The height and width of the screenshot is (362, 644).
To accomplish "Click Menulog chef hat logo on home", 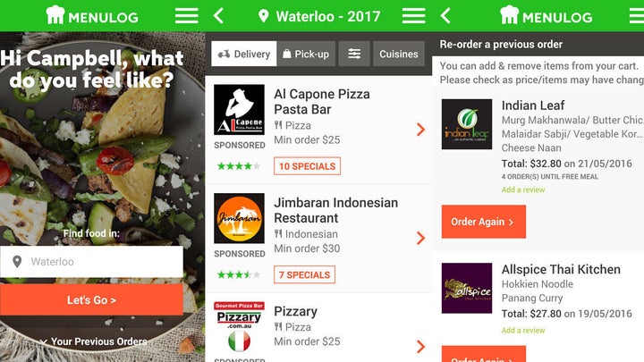I will point(55,15).
